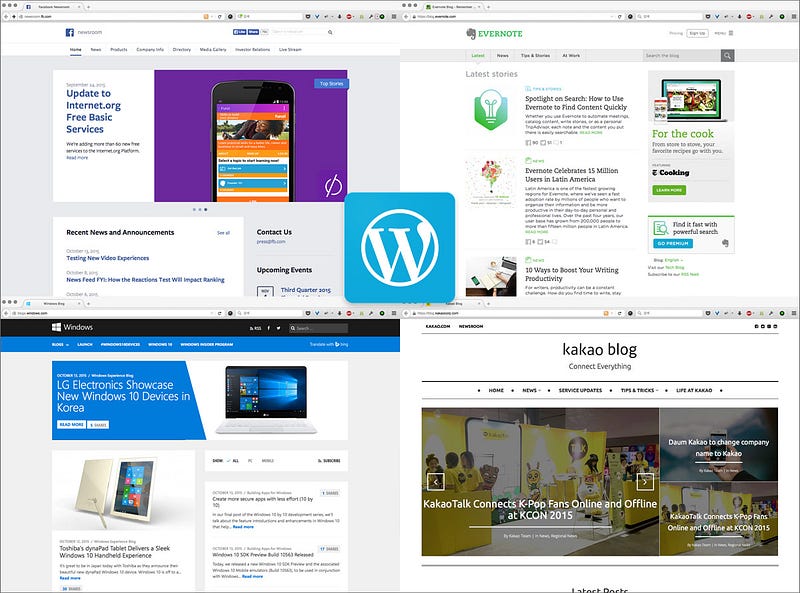Viewport: 800px width, 593px height.
Task: Click GO PREMIUM button on Evernote sidebar
Action: click(673, 243)
